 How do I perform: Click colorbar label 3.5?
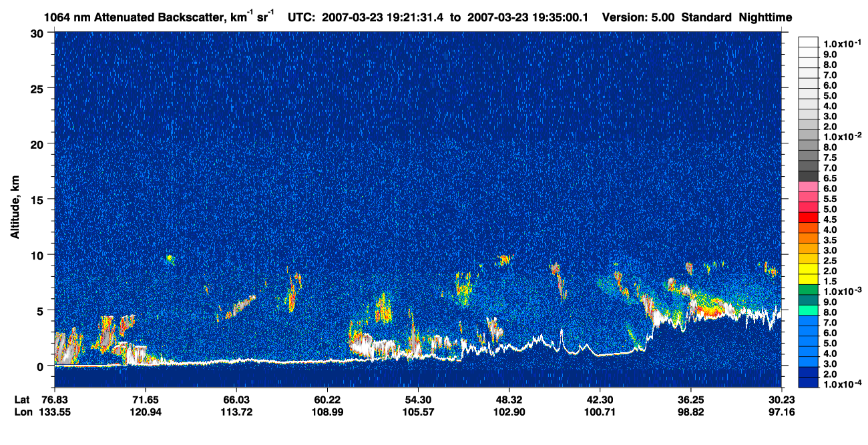pos(830,240)
